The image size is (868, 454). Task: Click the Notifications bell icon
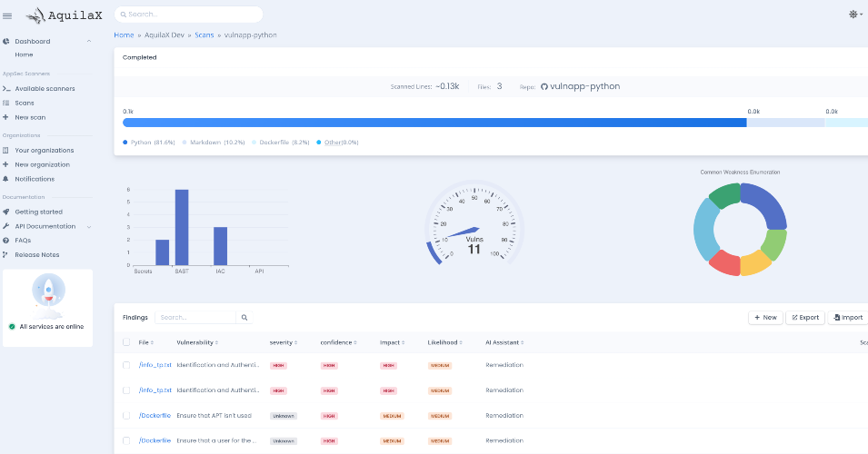5,179
